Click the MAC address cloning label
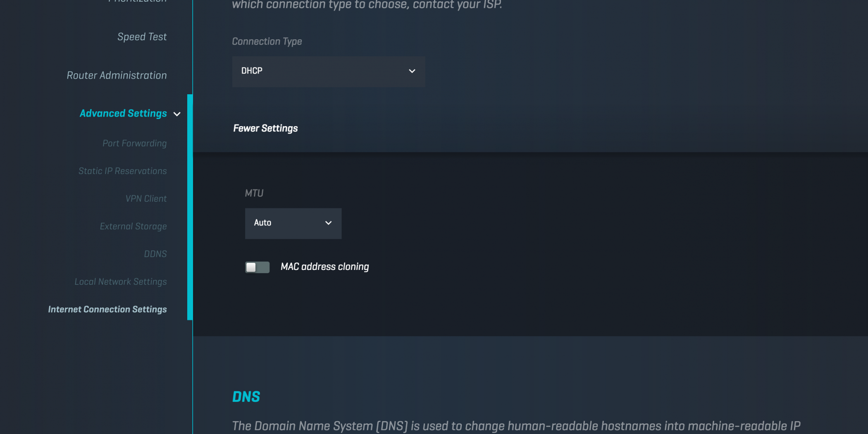868x434 pixels. [x=324, y=267]
